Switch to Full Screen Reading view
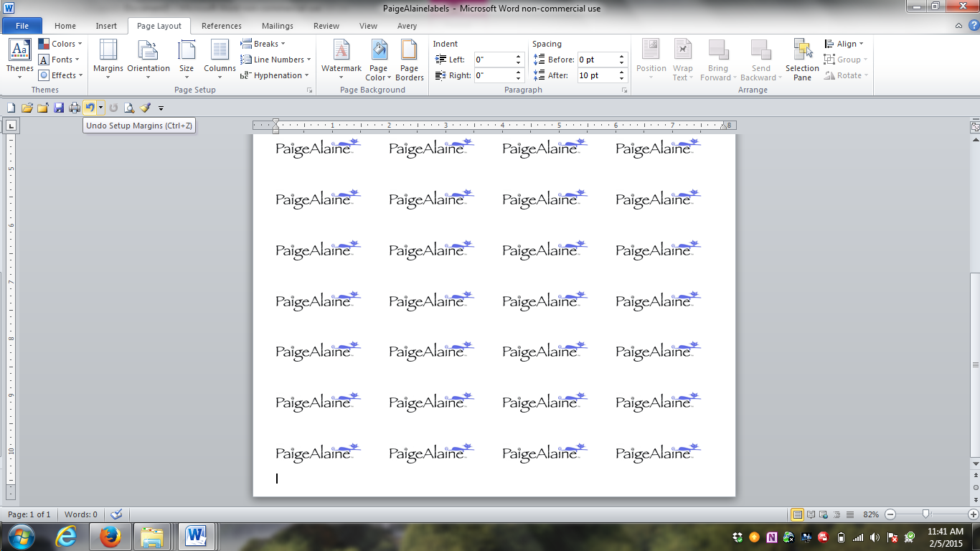 coord(811,514)
